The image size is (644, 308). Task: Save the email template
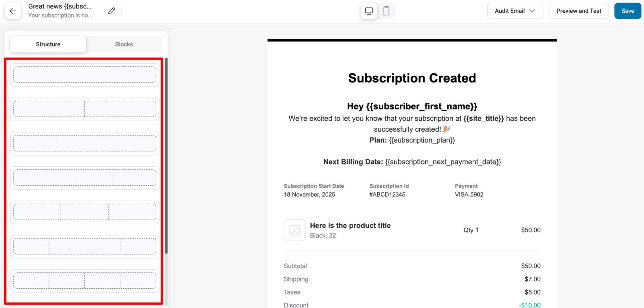point(627,11)
